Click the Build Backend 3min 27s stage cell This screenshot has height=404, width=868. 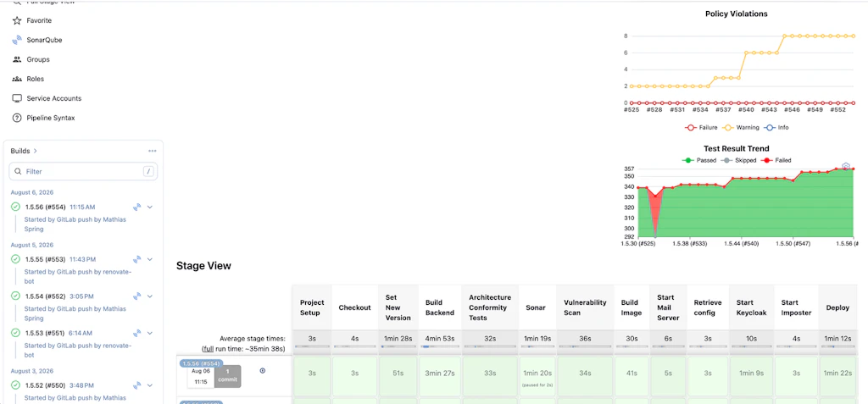440,376
